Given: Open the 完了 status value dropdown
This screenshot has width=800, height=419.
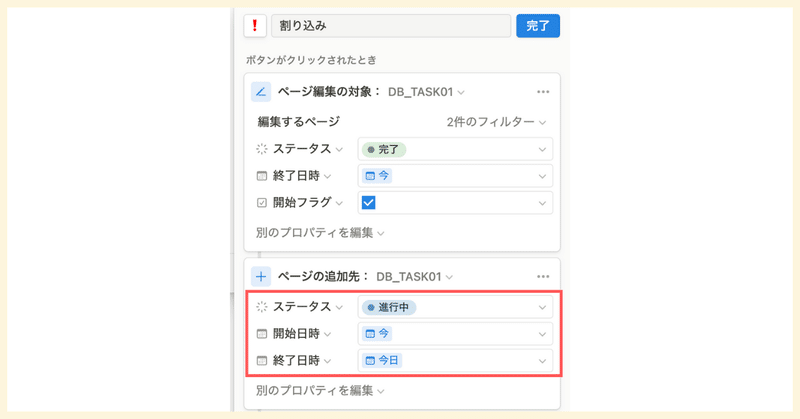Looking at the screenshot, I should 455,150.
